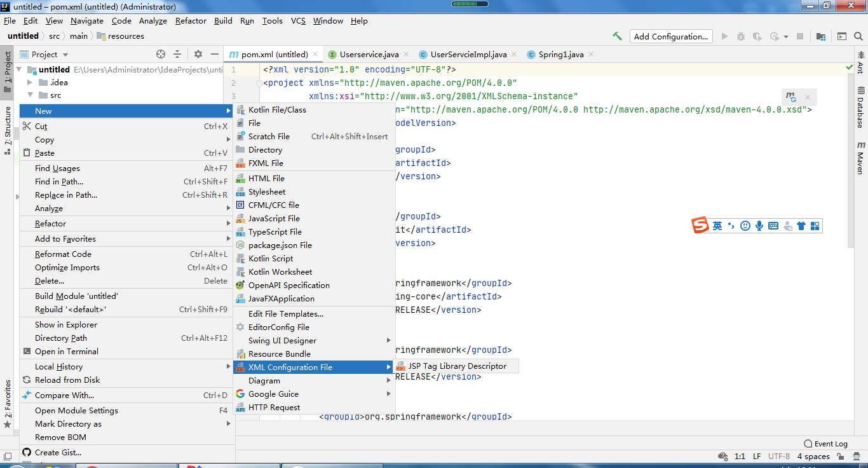
Task: Choose JavaScript File entry
Action: [x=314, y=219]
